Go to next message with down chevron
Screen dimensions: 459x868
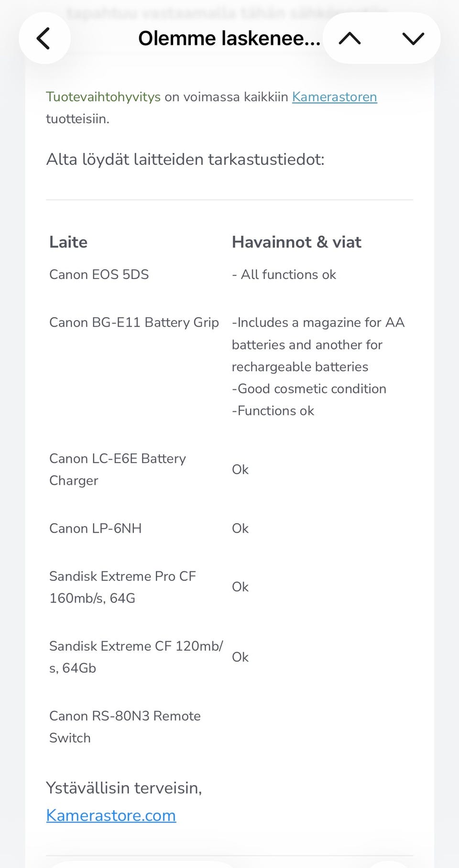pyautogui.click(x=413, y=38)
